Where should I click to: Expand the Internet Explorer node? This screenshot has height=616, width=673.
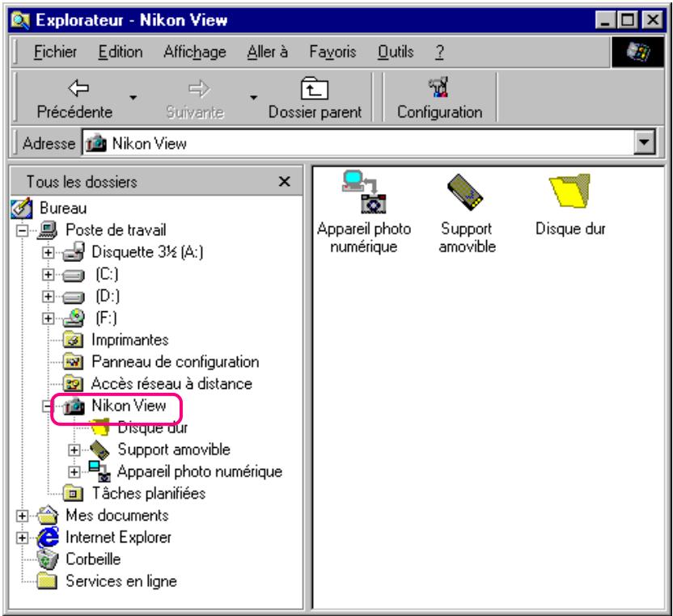tap(23, 538)
